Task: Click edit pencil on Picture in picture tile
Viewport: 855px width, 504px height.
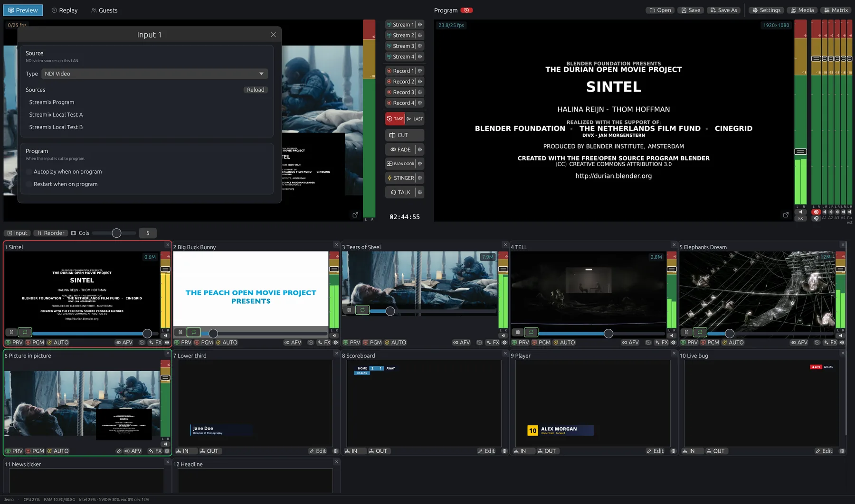Action: click(118, 451)
